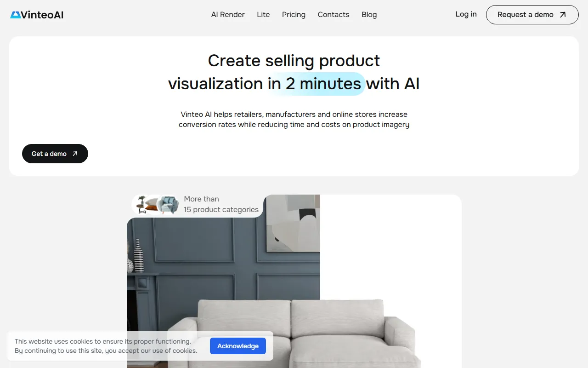
Task: Click the Request a demo button
Action: tap(532, 15)
